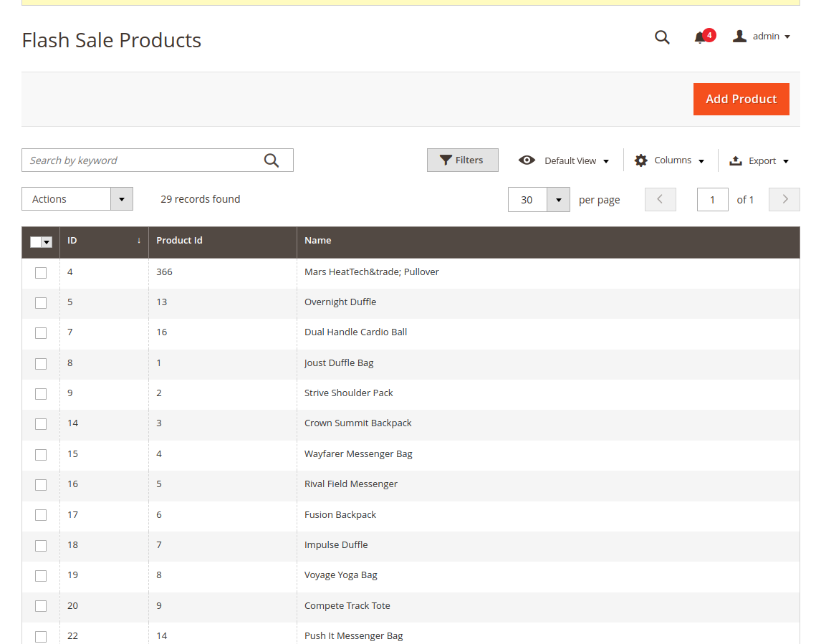Click the Add Product button
This screenshot has height=644, width=816.
click(x=741, y=99)
